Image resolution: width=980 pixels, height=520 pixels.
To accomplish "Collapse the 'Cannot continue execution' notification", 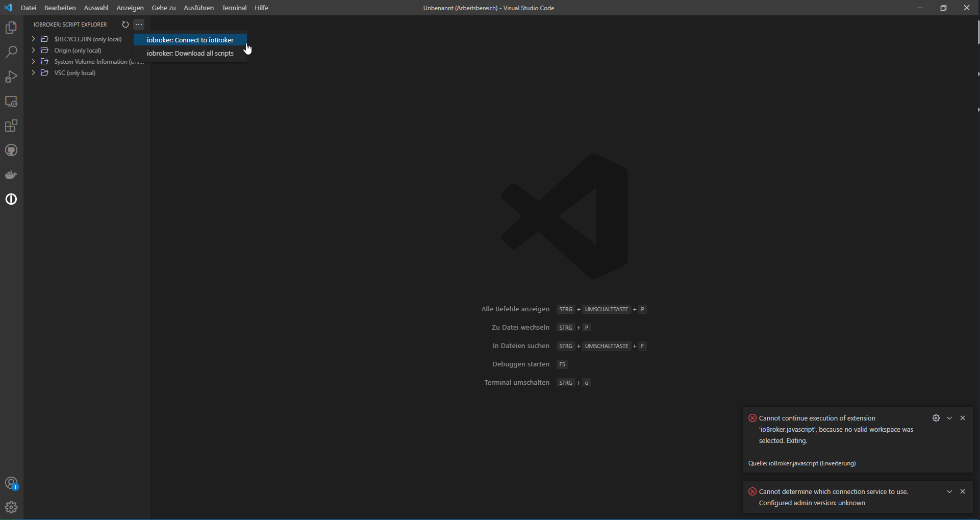I will pos(949,418).
